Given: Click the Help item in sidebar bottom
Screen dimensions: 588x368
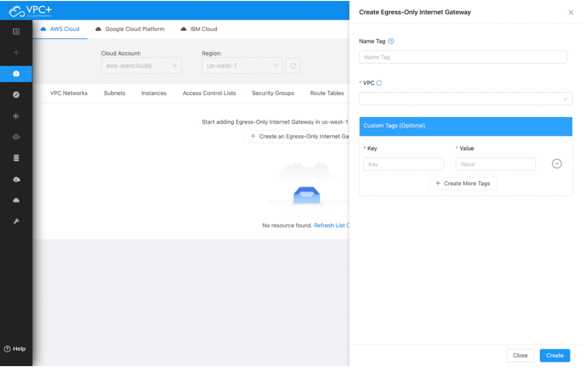Looking at the screenshot, I should [15, 349].
